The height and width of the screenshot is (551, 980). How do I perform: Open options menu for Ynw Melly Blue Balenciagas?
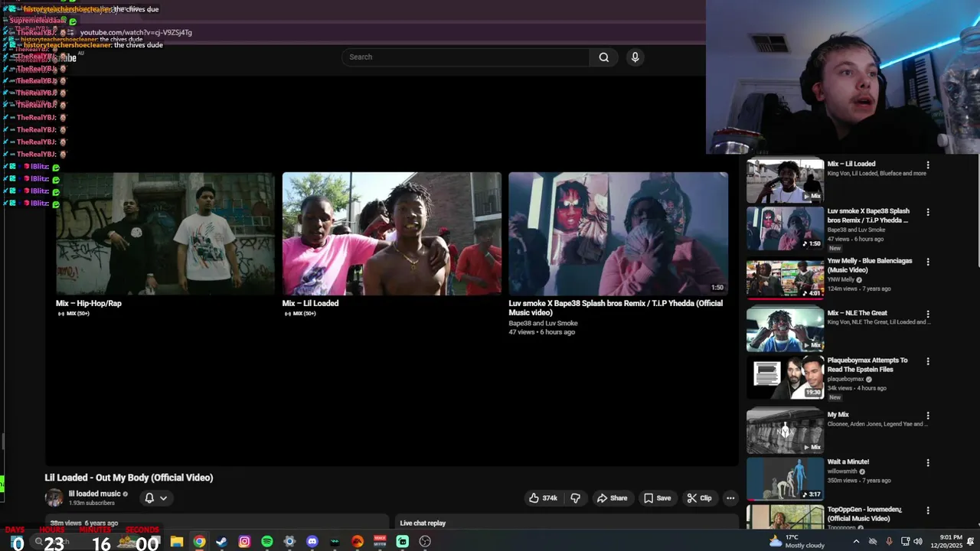[x=928, y=262]
